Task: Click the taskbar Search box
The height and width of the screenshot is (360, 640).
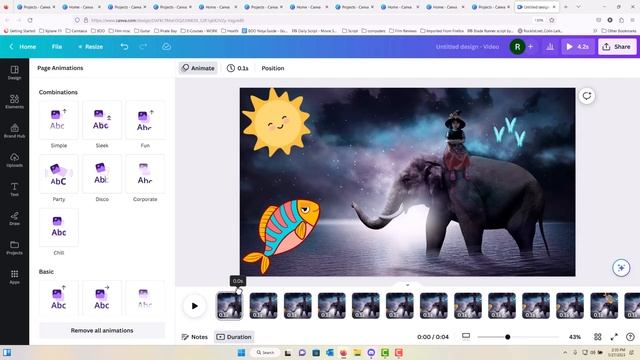Action: (265, 352)
